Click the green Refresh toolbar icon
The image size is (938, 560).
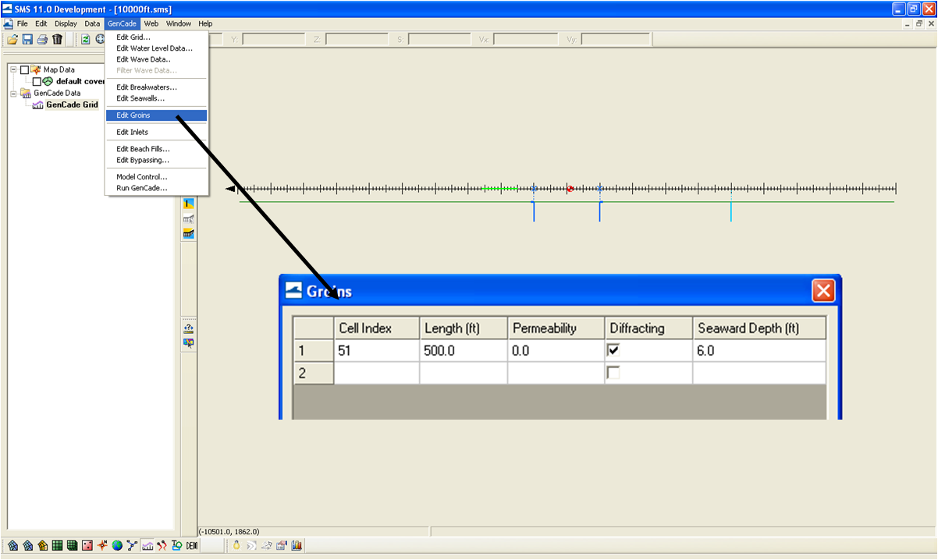point(86,39)
